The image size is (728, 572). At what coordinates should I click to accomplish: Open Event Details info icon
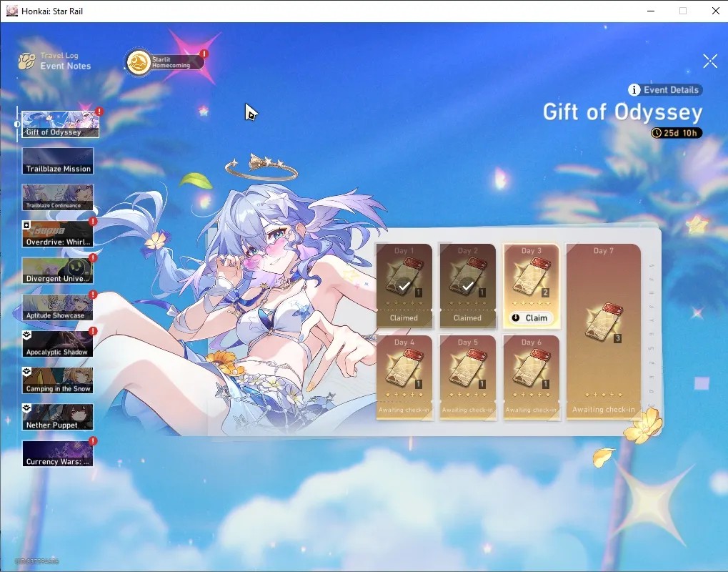tap(634, 89)
